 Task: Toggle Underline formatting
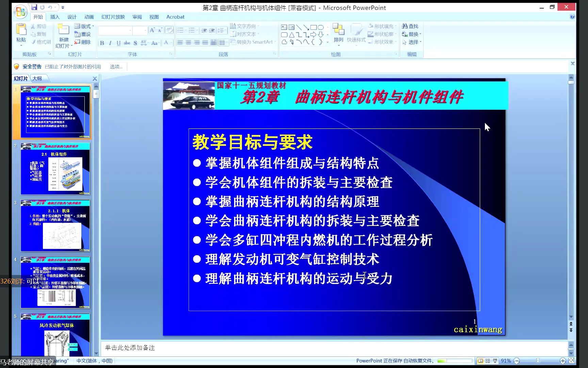pyautogui.click(x=118, y=43)
